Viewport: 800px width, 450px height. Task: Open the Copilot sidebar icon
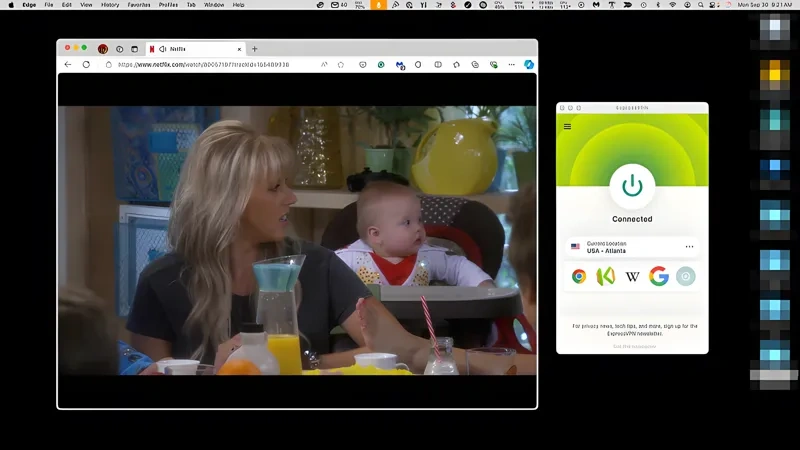[x=529, y=65]
